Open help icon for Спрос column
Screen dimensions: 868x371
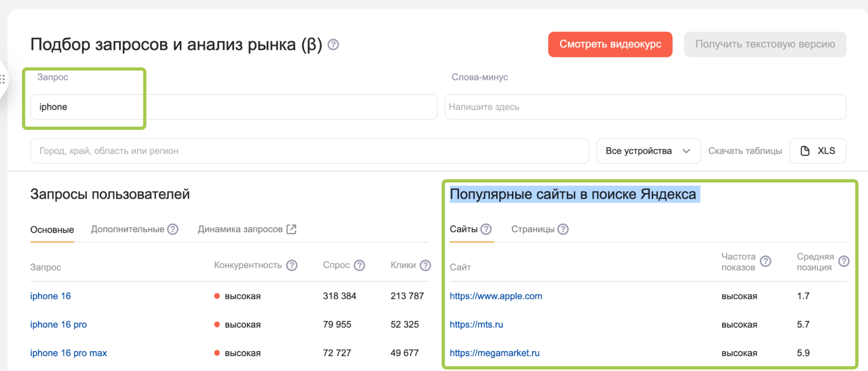pyautogui.click(x=360, y=265)
